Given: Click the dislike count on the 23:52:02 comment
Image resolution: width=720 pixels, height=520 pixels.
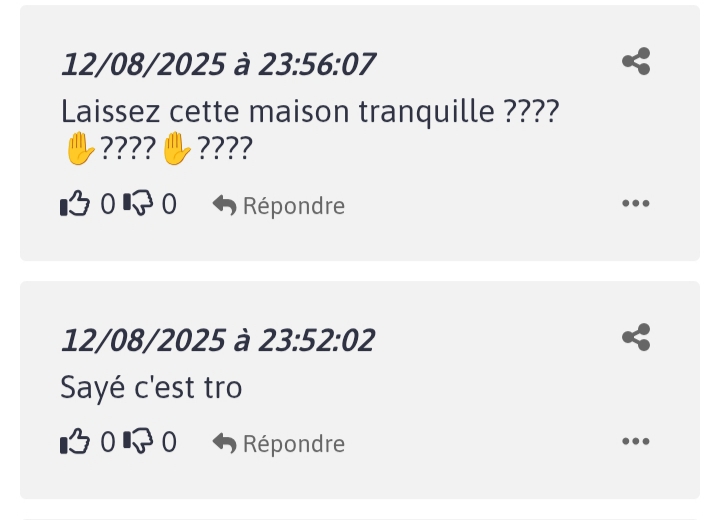Looking at the screenshot, I should (x=169, y=442).
